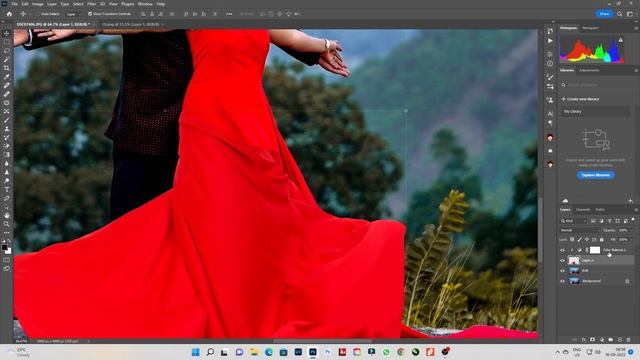The image size is (640, 360).
Task: Click the Play actions panel icon
Action: [x=550, y=41]
